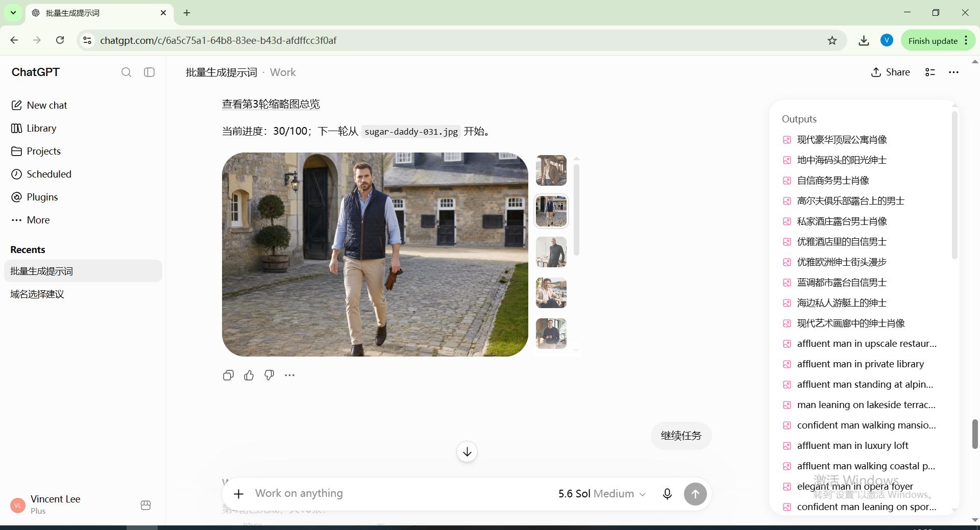This screenshot has width=980, height=530.
Task: Open the conversation options three-dot menu
Action: tap(953, 72)
